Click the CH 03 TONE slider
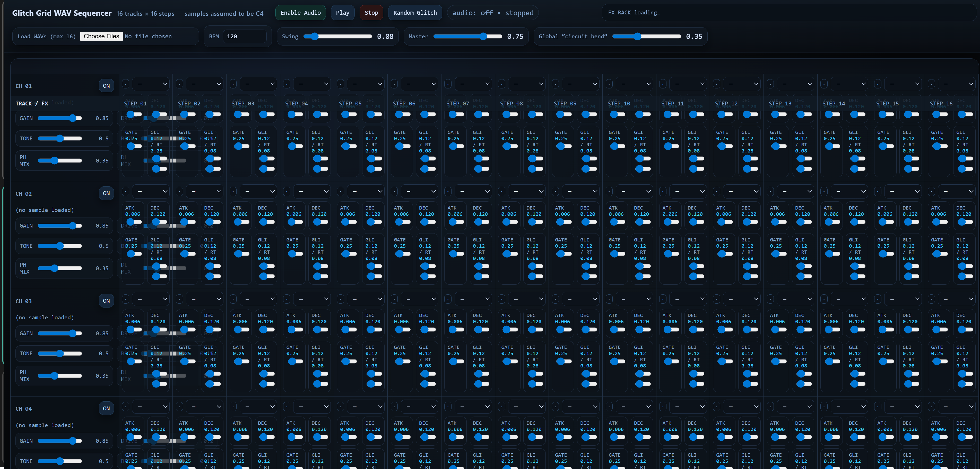 pyautogui.click(x=60, y=354)
